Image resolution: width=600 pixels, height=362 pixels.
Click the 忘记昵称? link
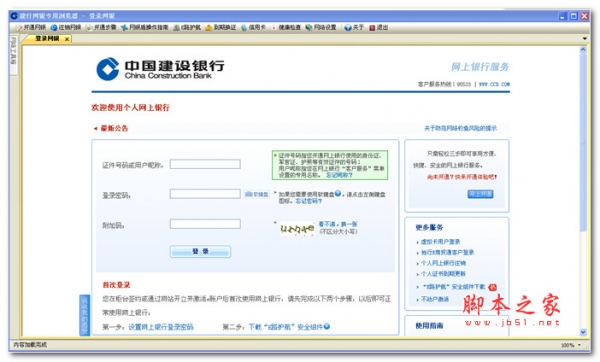click(x=339, y=175)
